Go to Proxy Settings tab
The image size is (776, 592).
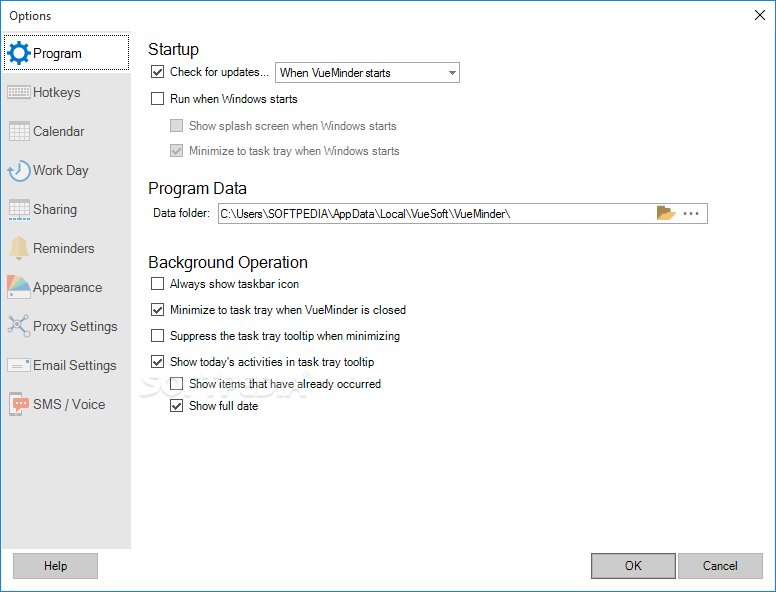click(x=66, y=326)
